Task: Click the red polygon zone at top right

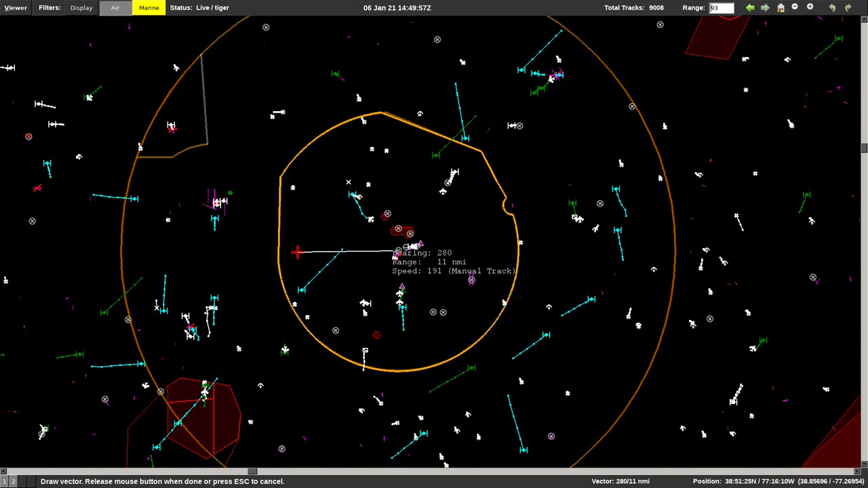Action: pos(719,37)
